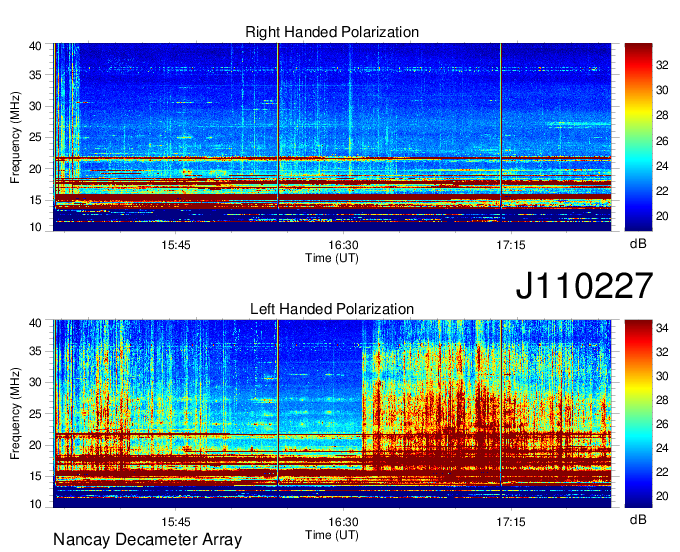680x552 pixels.
Task: Click the 10 frequency tick in top plot
Action: click(x=36, y=227)
